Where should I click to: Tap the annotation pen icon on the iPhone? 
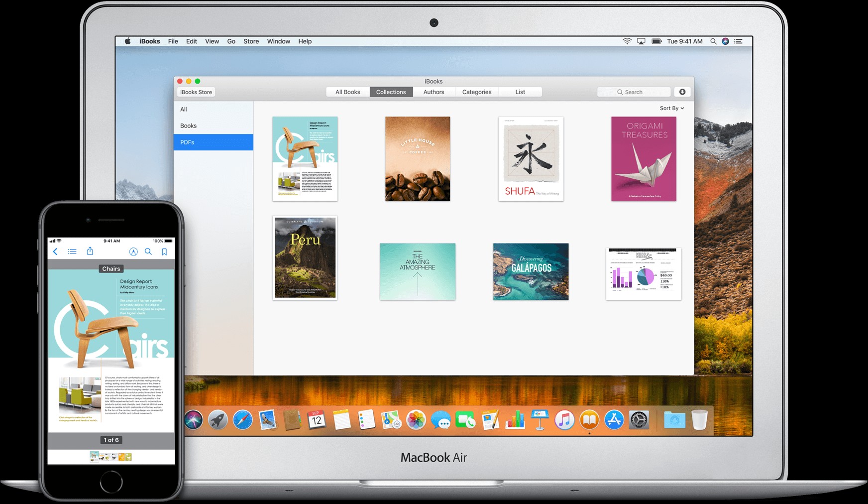coord(133,252)
